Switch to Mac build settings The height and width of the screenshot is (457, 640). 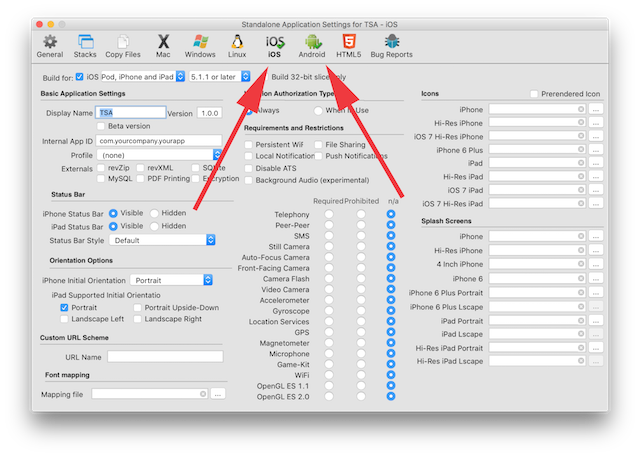pos(163,46)
